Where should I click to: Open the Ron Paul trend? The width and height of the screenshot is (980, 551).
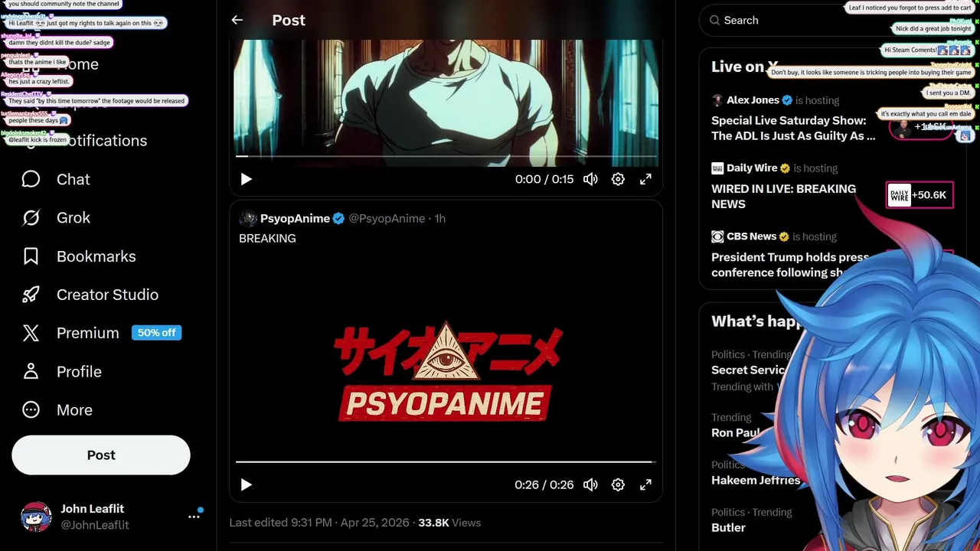coord(735,433)
